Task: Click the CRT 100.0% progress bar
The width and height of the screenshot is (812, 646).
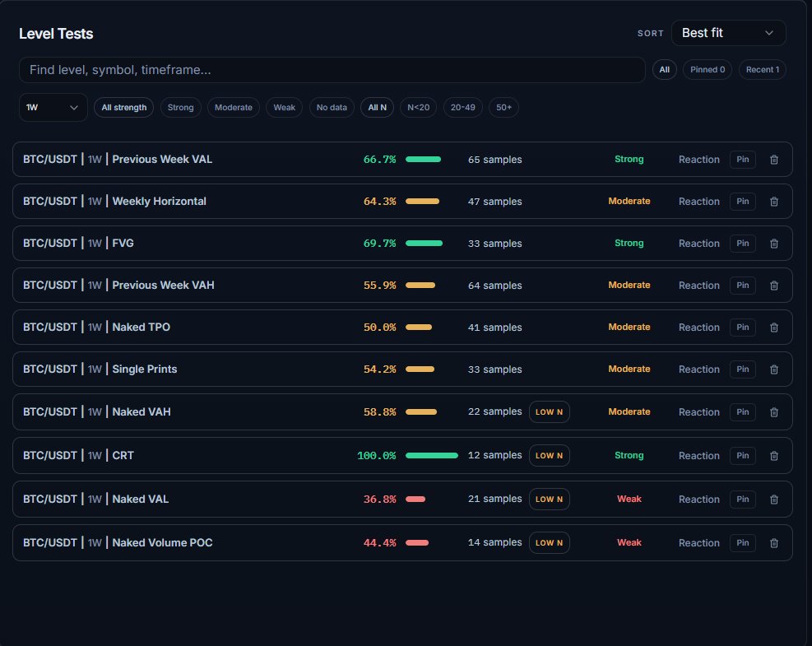Action: coord(432,455)
